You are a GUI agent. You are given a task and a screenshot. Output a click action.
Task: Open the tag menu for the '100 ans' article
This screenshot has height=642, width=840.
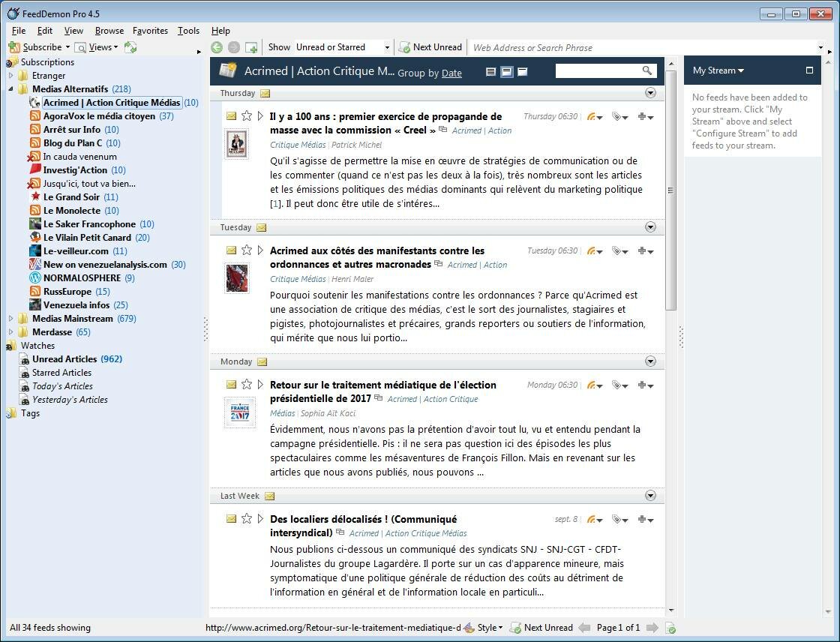(x=619, y=116)
